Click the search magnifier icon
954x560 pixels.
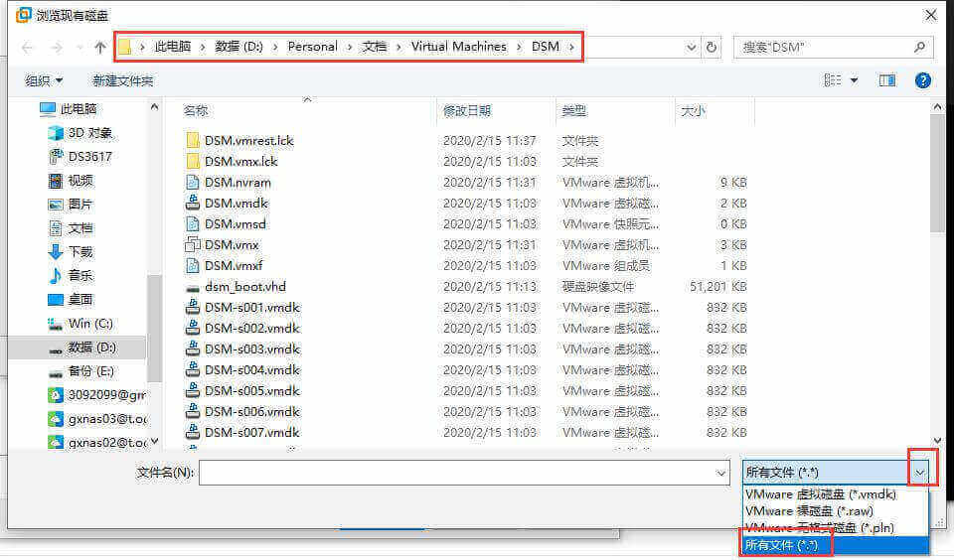pyautogui.click(x=919, y=47)
